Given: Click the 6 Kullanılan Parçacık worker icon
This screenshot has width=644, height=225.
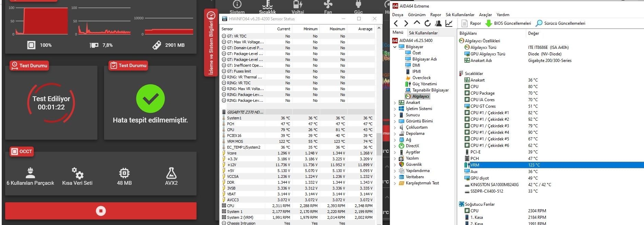Looking at the screenshot, I should (30, 172).
